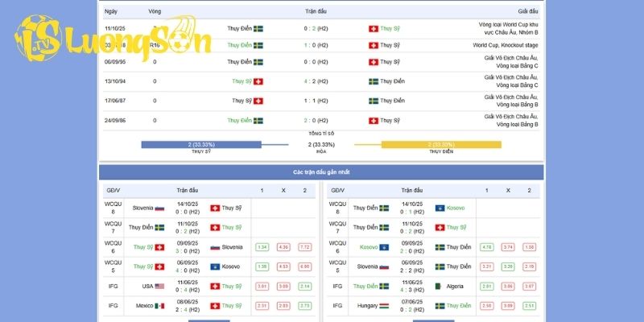Click the 'Giải đấu' column header

click(527, 12)
